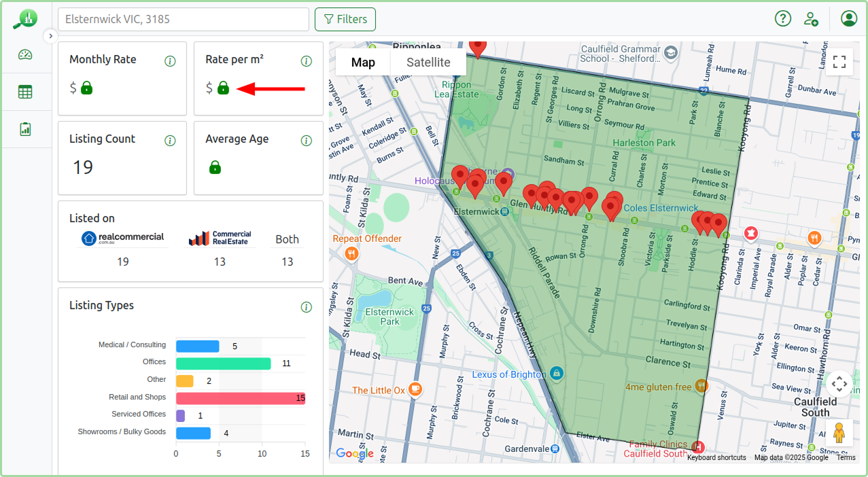Click the Listing Types info icon
Viewport: 868px width, 477px height.
coord(306,306)
